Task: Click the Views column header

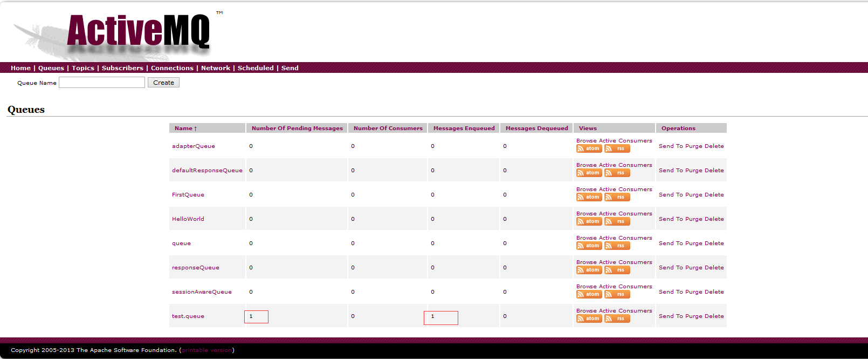Action: [588, 128]
